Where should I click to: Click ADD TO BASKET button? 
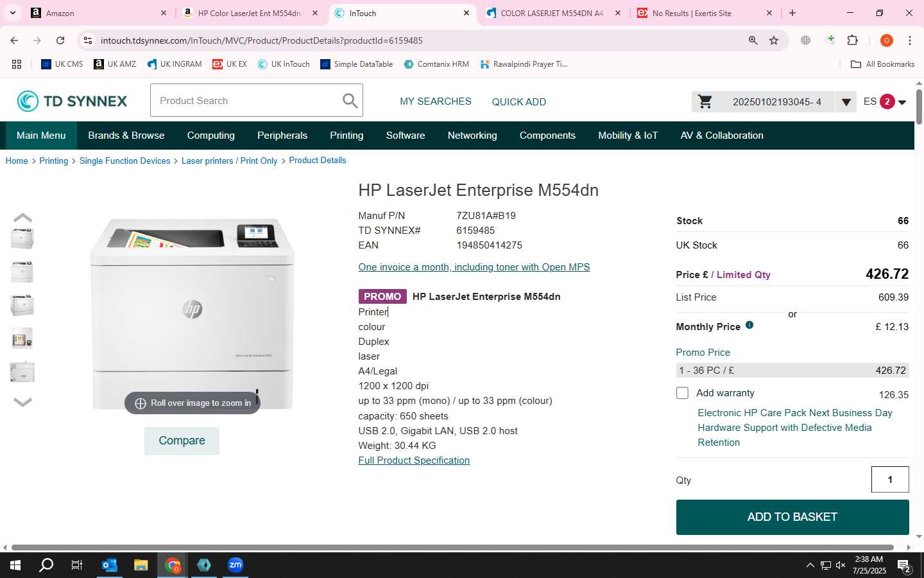(792, 517)
